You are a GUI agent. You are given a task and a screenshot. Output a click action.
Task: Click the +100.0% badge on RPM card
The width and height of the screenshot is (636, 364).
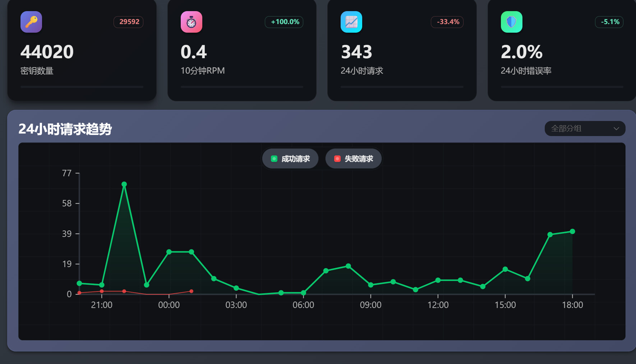tap(284, 22)
